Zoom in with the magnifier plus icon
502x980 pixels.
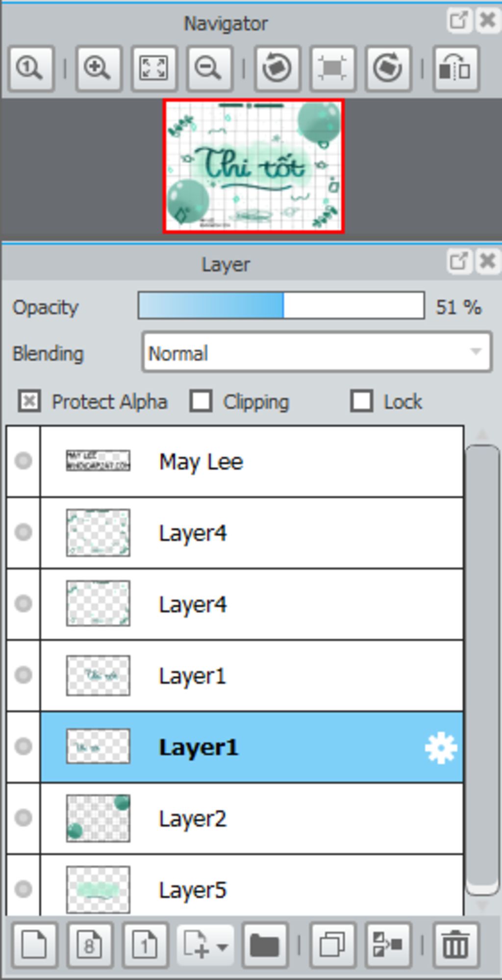tap(98, 68)
